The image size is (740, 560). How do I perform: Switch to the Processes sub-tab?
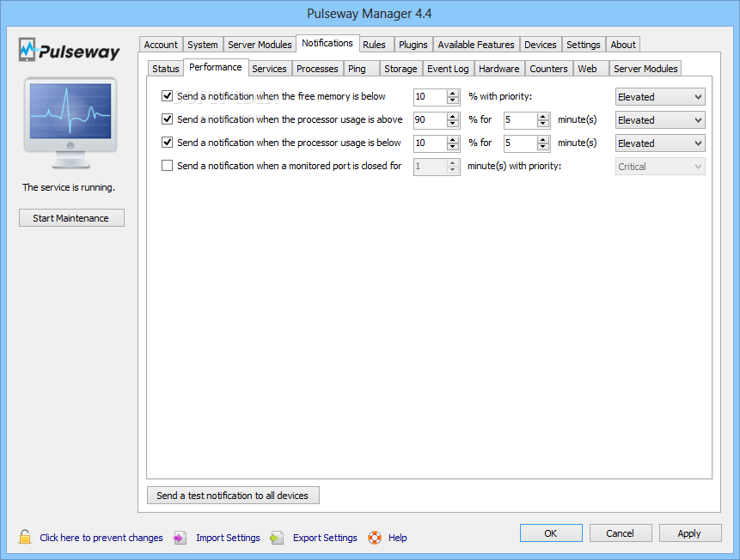[318, 69]
